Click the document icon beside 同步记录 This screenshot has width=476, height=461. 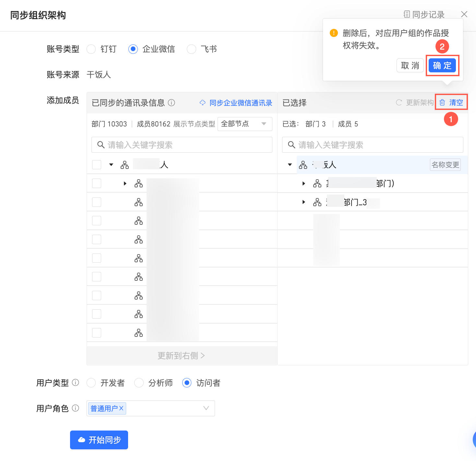(x=407, y=14)
